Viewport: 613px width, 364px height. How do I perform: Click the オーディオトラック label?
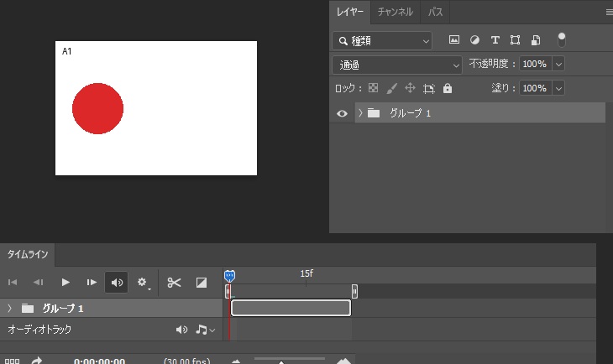click(x=39, y=330)
